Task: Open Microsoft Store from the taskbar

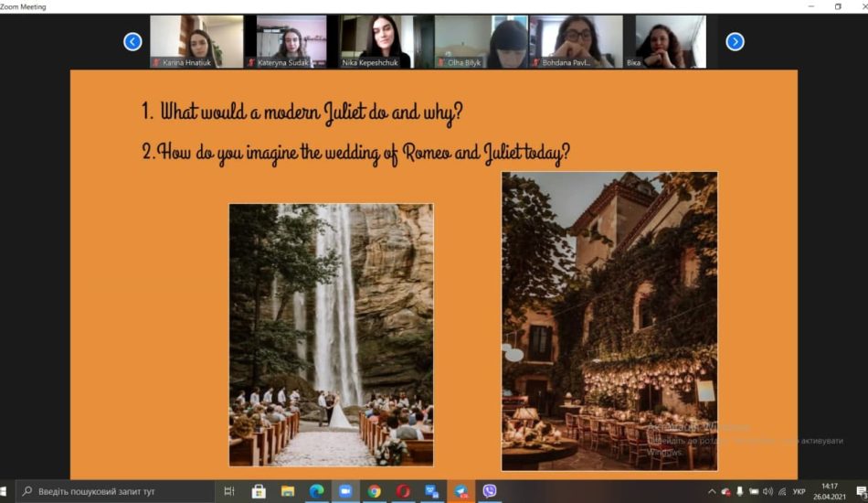Action: (x=259, y=491)
